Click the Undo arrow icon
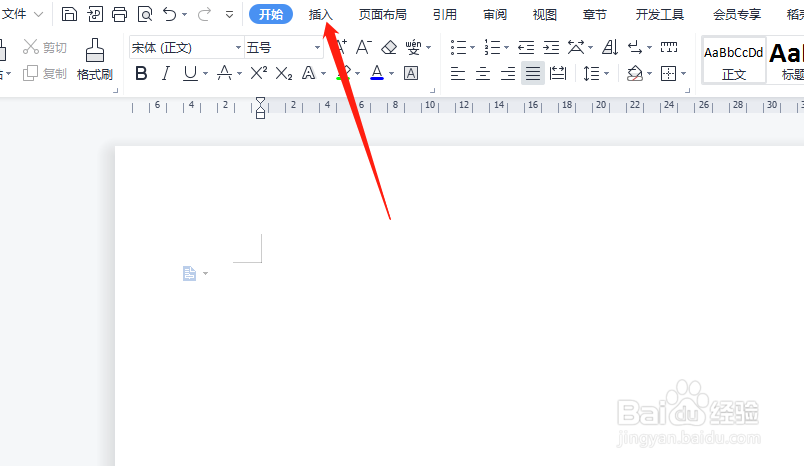 click(x=170, y=14)
